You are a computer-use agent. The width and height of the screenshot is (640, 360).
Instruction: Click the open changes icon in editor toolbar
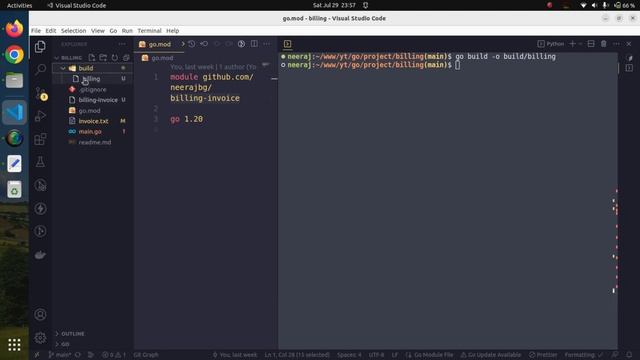(241, 44)
